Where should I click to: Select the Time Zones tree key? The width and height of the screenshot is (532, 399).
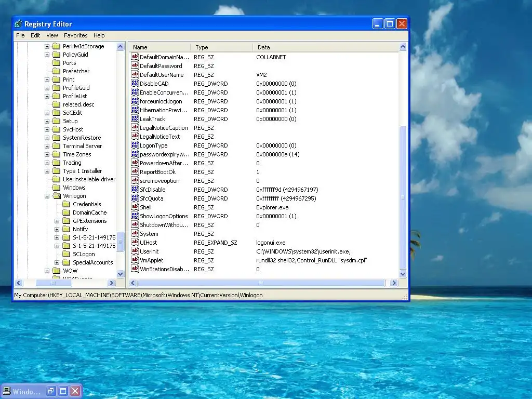(77, 154)
